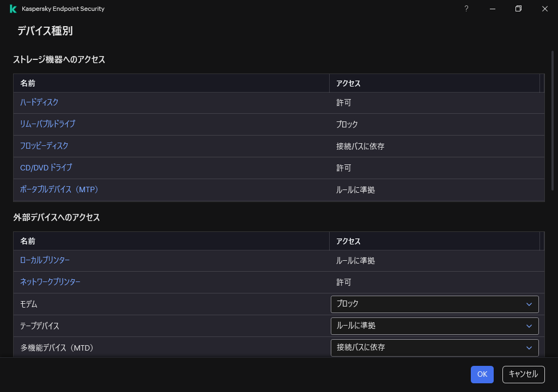558x392 pixels.
Task: Open the テープデバイス access dropdown
Action: click(x=434, y=326)
